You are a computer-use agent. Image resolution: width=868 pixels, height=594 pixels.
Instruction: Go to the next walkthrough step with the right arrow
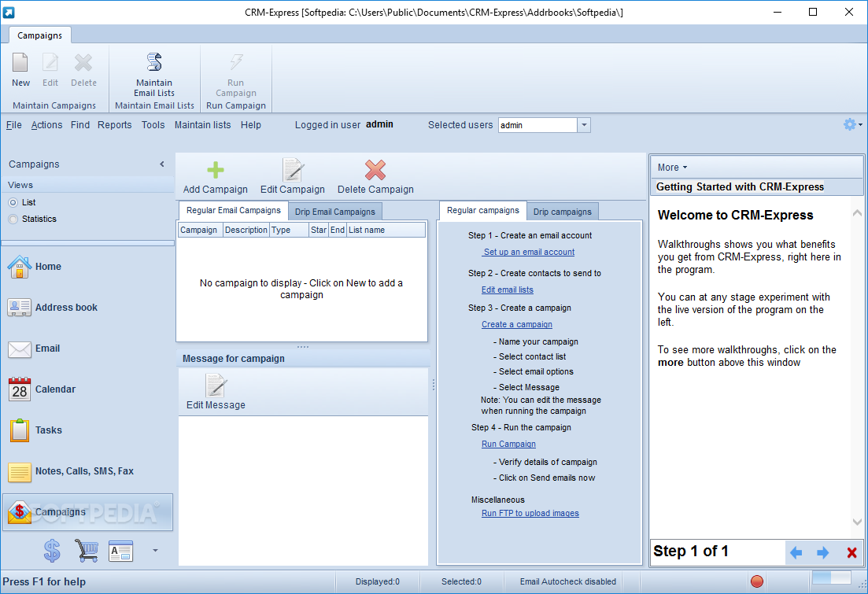tap(822, 552)
